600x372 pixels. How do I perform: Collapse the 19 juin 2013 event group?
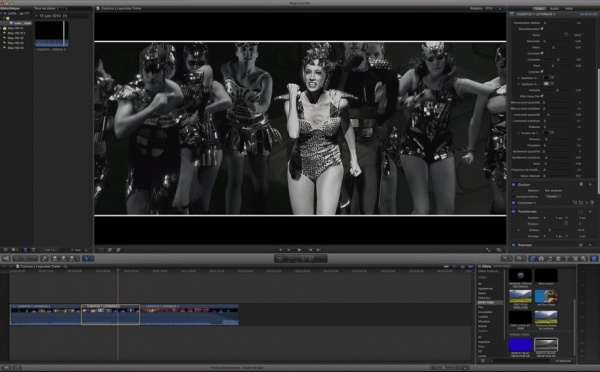[x=36, y=16]
